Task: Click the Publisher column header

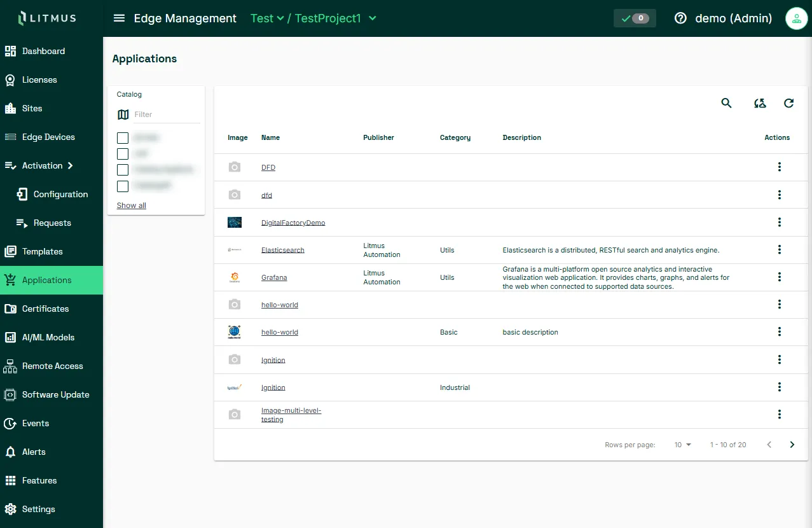Action: click(x=378, y=137)
